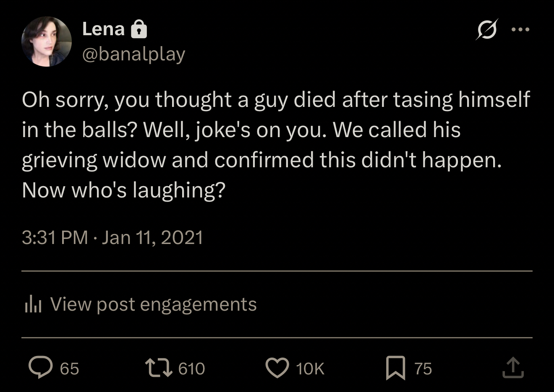Open the @banalplay handle link

tap(133, 55)
